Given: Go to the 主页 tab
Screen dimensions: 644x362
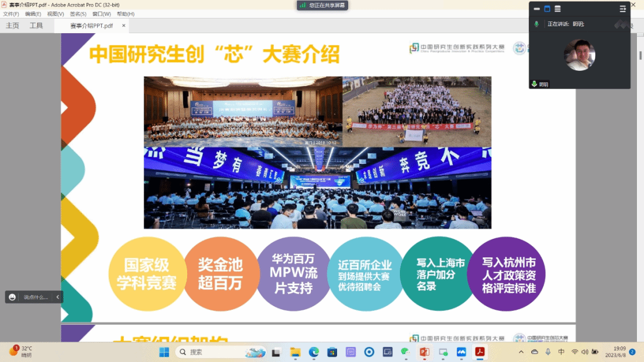Looking at the screenshot, I should point(12,26).
